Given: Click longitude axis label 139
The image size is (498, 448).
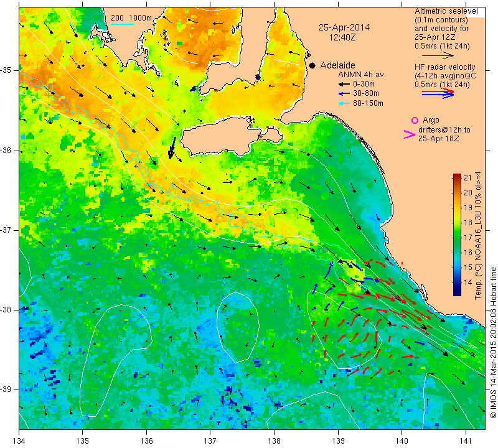Looking at the screenshot, I should [338, 441].
